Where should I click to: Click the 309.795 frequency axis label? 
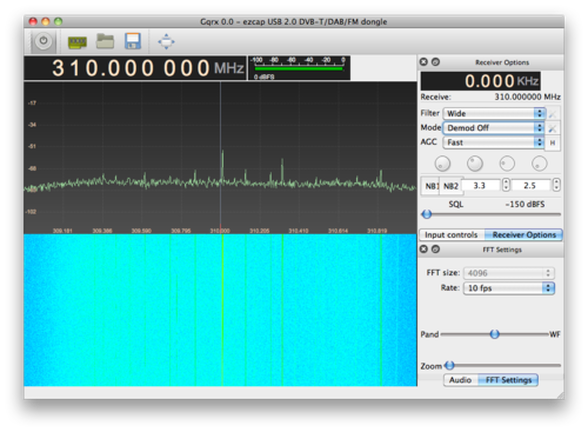click(x=181, y=231)
